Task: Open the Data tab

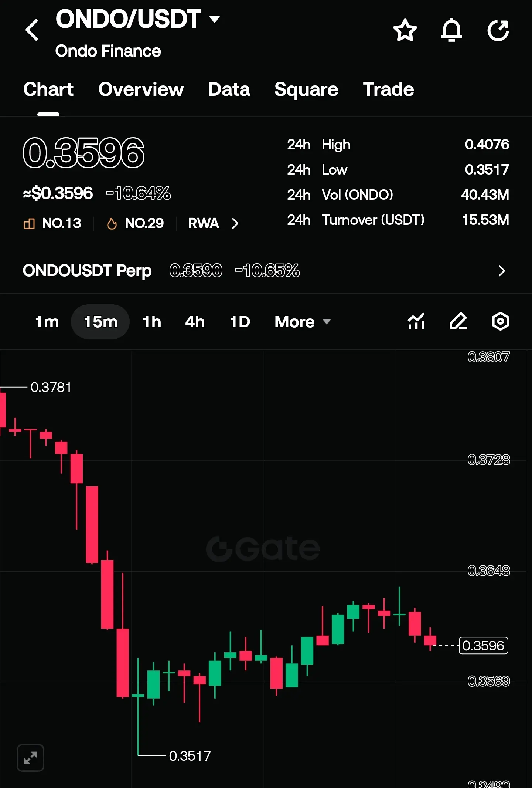Action: coord(229,89)
